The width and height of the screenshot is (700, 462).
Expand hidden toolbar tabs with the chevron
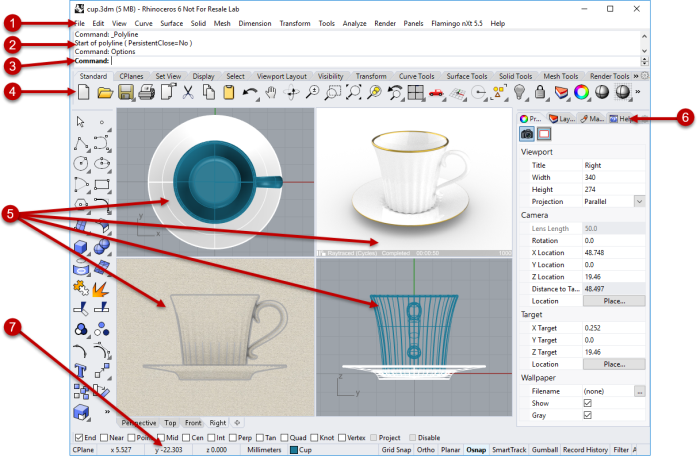[x=636, y=76]
